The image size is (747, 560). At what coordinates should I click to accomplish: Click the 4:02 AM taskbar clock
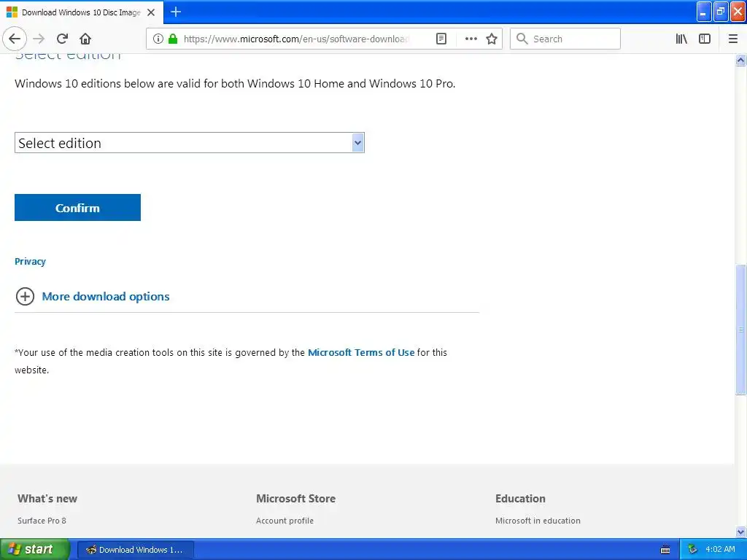(720, 549)
